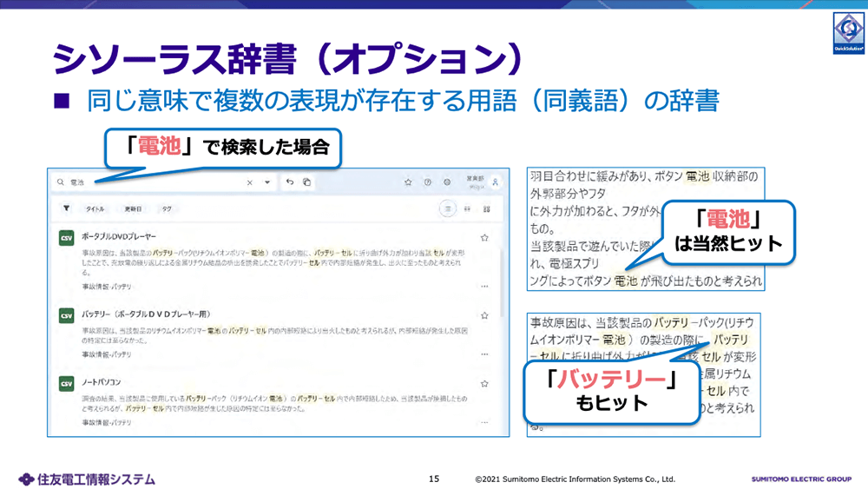Click the search field containing 電池
The width and height of the screenshot is (868, 489).
[163, 182]
